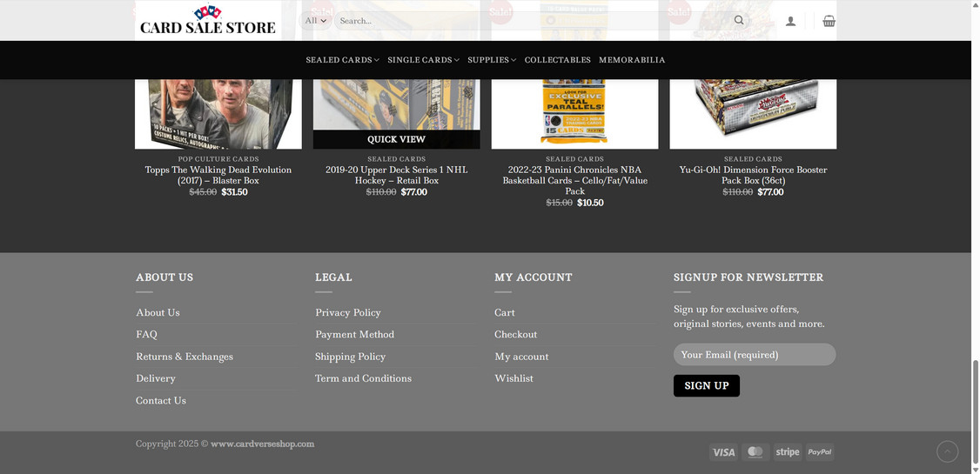
Task: Focus the Search input field
Action: click(x=531, y=21)
